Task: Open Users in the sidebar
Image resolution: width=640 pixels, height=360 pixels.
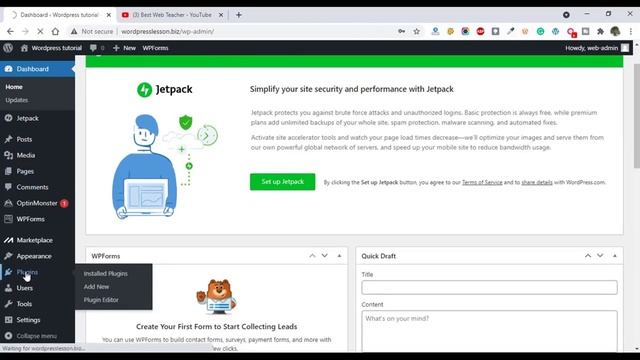Action: (x=37, y=288)
